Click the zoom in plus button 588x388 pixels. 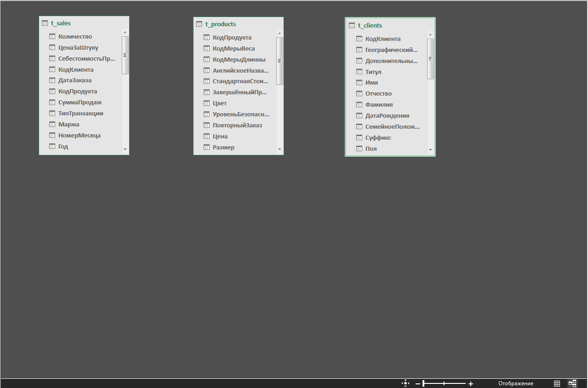pyautogui.click(x=471, y=383)
